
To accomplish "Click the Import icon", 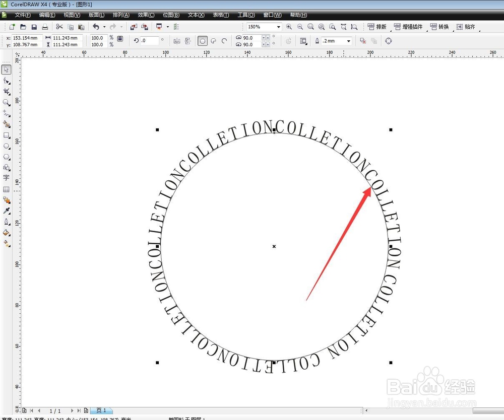I will 134,27.
